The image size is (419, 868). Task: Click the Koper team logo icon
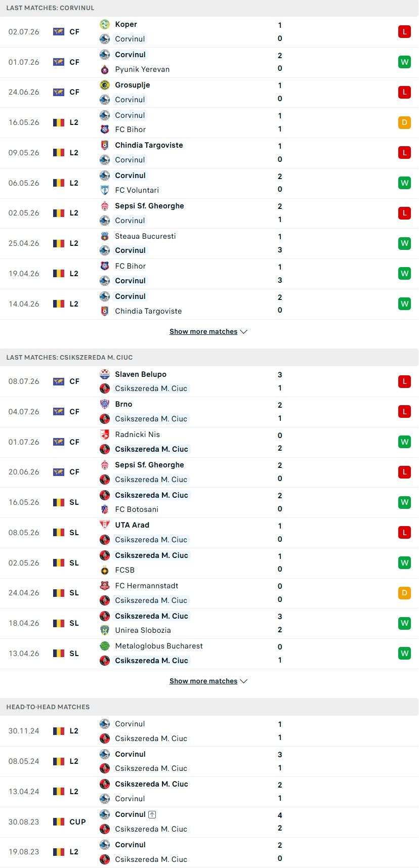tap(105, 24)
